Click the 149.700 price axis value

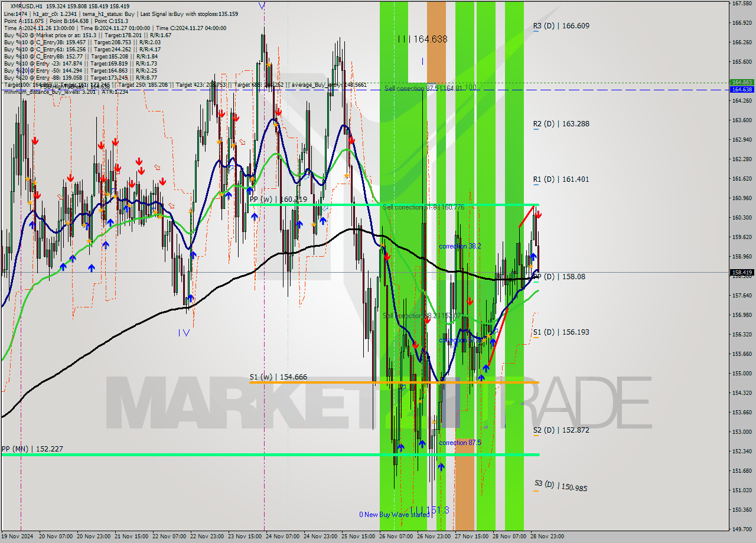point(742,529)
